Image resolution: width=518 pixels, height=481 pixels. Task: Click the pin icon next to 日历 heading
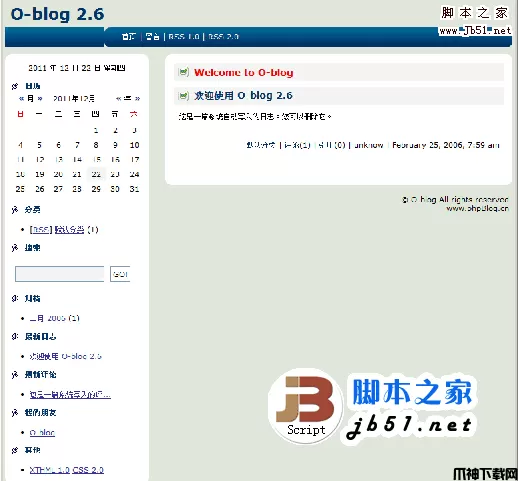[x=15, y=86]
